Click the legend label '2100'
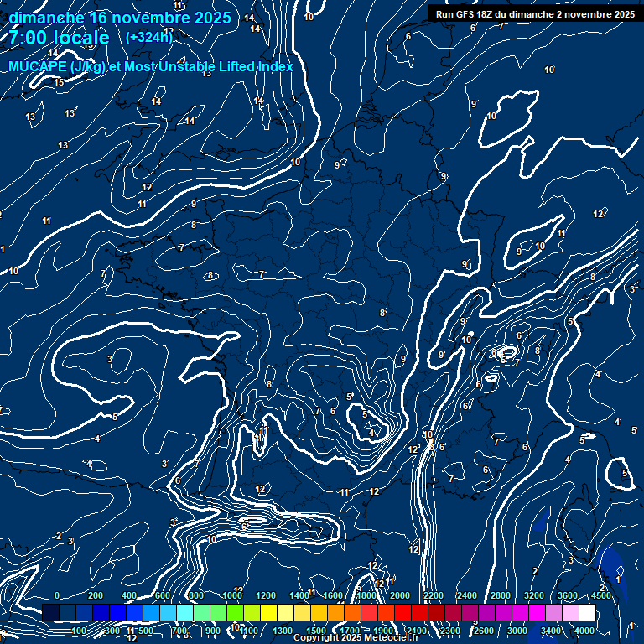644x644 pixels. tap(417, 631)
